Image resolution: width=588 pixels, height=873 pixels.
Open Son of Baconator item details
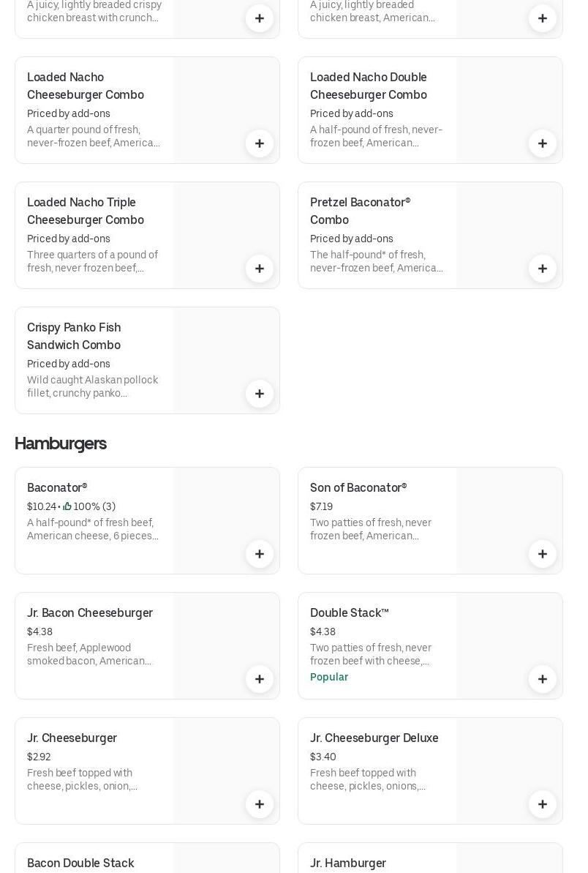pyautogui.click(x=358, y=488)
